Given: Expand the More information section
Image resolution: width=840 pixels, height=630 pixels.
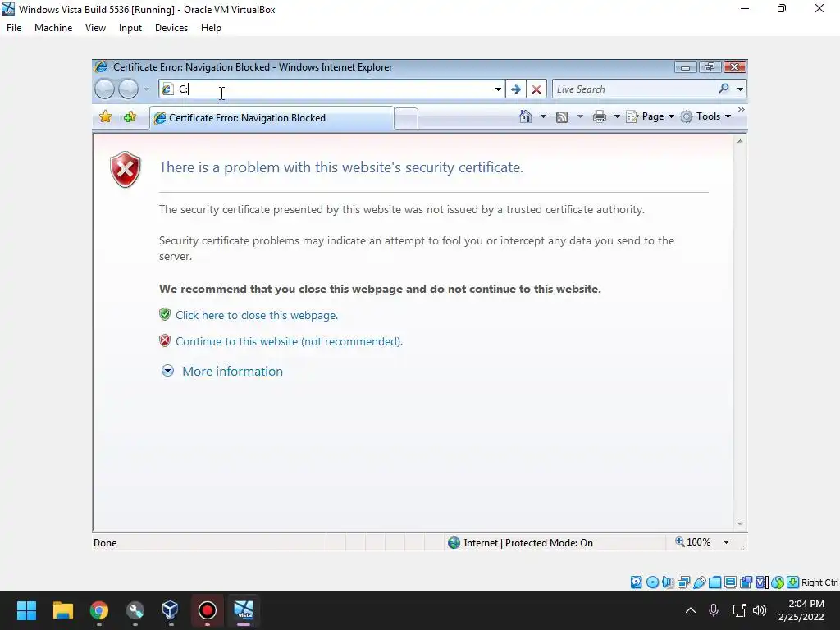Looking at the screenshot, I should point(222,371).
